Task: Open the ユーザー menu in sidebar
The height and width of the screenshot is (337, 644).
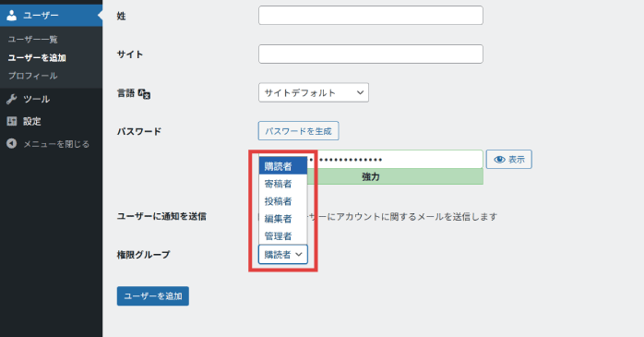Action: coord(51,16)
